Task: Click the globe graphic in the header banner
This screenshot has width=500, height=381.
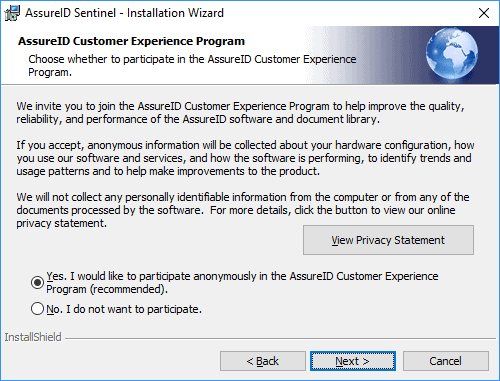Action: (x=451, y=54)
